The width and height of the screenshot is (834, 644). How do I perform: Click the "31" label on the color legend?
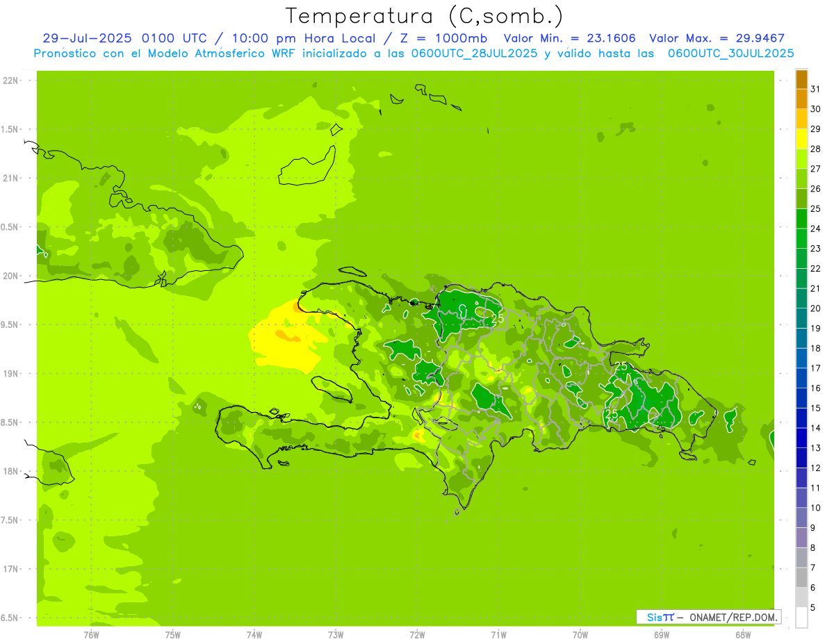coord(815,89)
